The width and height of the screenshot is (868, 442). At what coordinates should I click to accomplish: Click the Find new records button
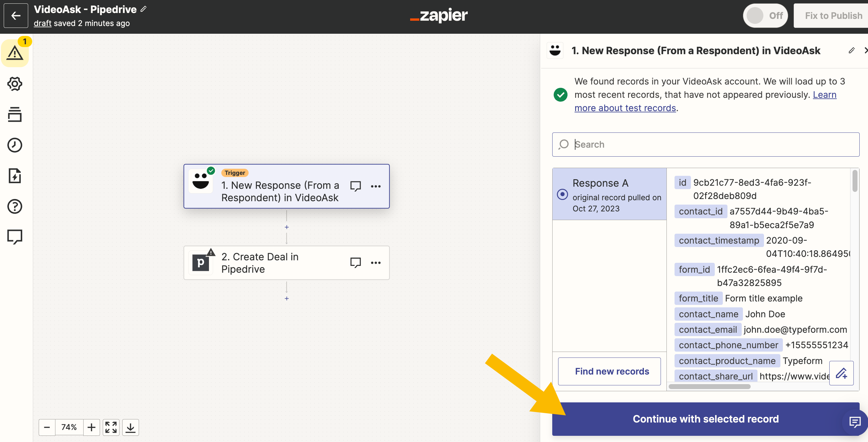(612, 371)
